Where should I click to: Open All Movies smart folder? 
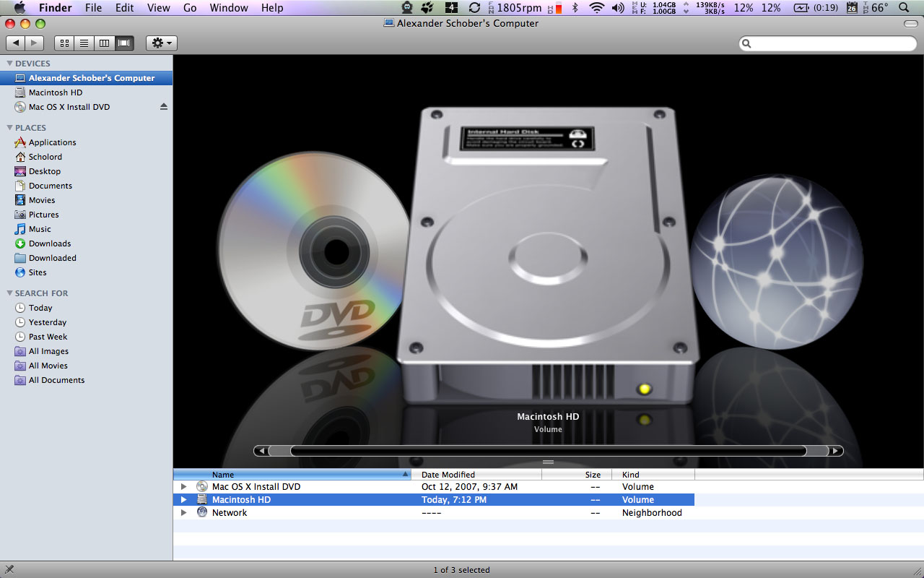[86, 366]
